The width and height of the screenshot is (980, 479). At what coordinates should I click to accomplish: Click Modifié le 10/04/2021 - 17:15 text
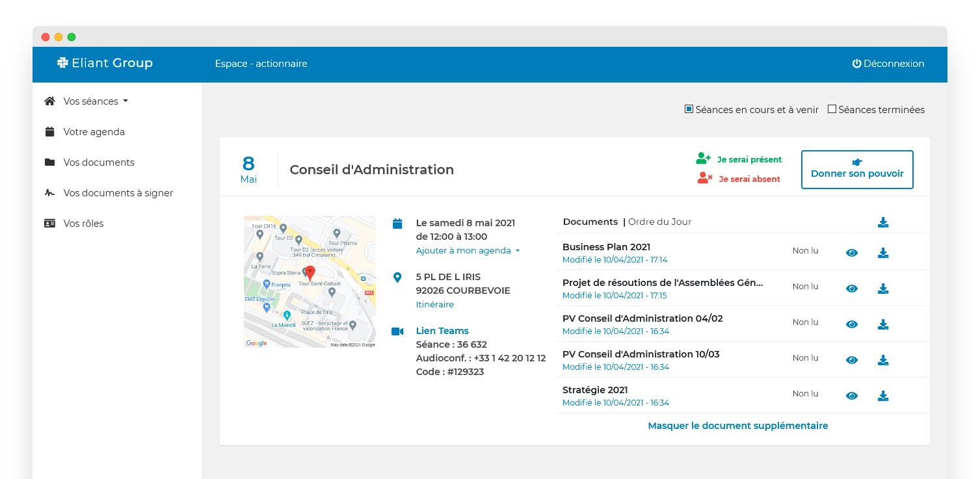pyautogui.click(x=615, y=295)
